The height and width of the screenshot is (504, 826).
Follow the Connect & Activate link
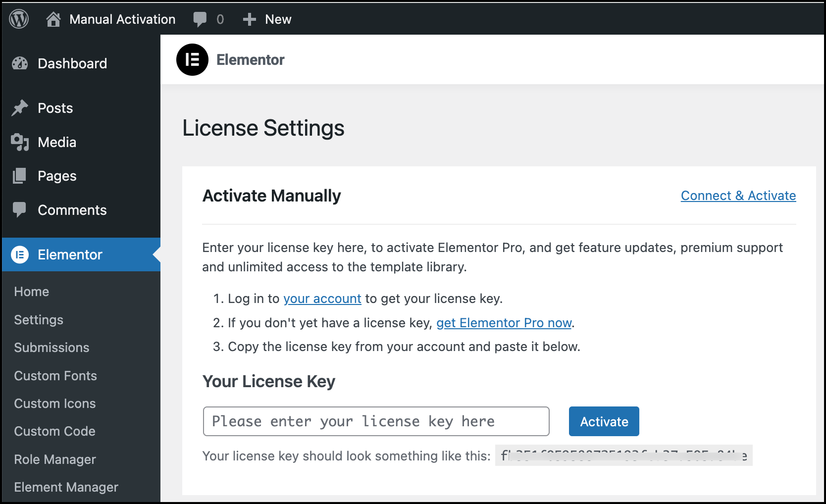coord(738,196)
